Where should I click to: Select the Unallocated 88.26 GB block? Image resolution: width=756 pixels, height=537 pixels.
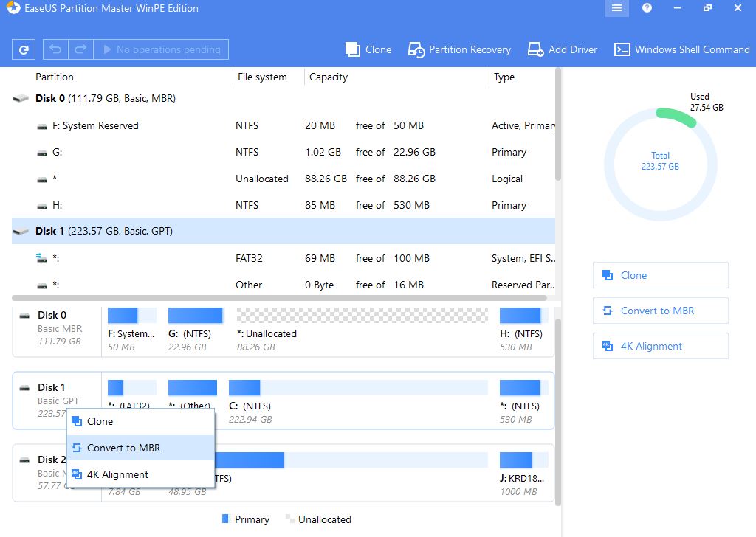click(362, 316)
